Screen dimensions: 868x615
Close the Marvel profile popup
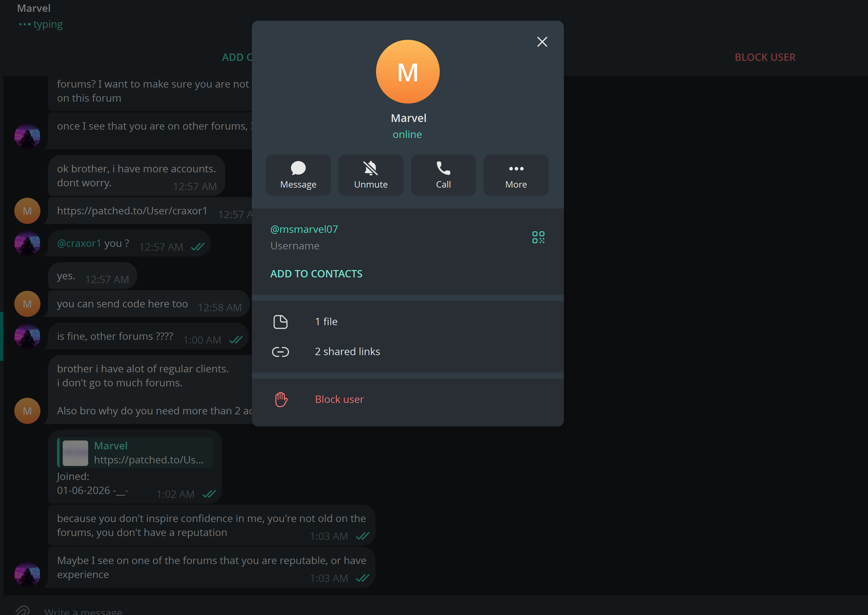[542, 42]
